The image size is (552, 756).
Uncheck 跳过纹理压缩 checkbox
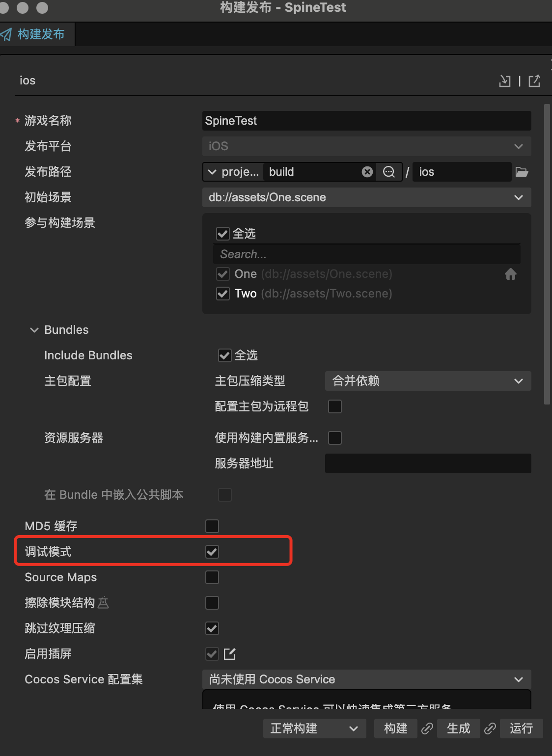pyautogui.click(x=212, y=628)
